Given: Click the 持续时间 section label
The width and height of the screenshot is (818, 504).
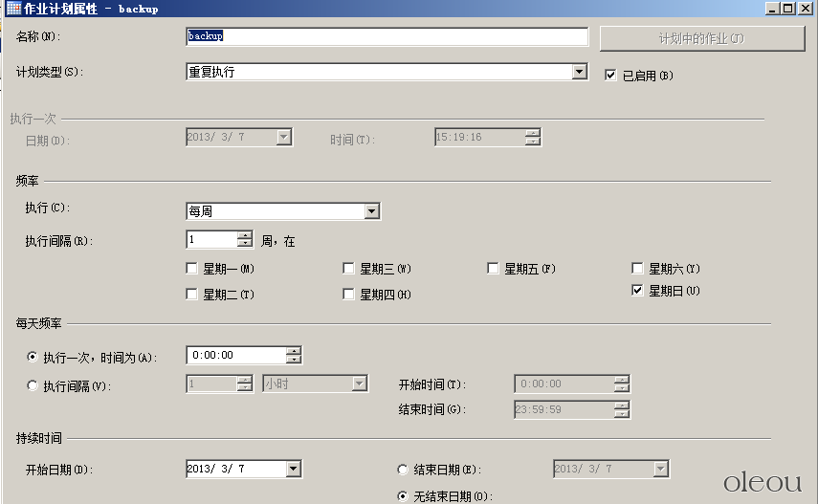Looking at the screenshot, I should (38, 438).
